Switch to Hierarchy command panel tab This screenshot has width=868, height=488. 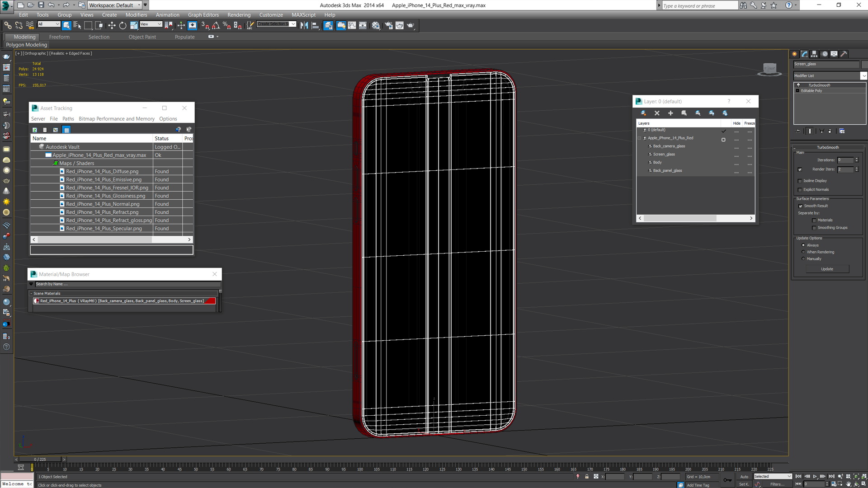click(814, 54)
